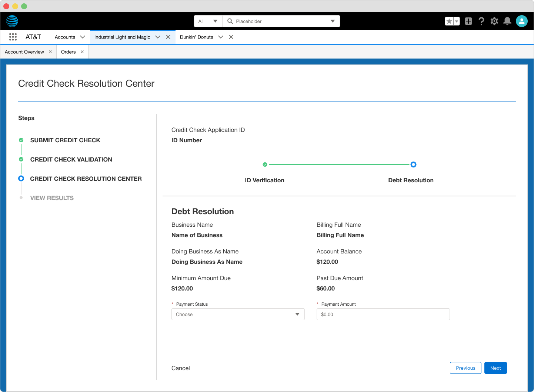View notifications bell icon
The height and width of the screenshot is (392, 534).
(507, 21)
